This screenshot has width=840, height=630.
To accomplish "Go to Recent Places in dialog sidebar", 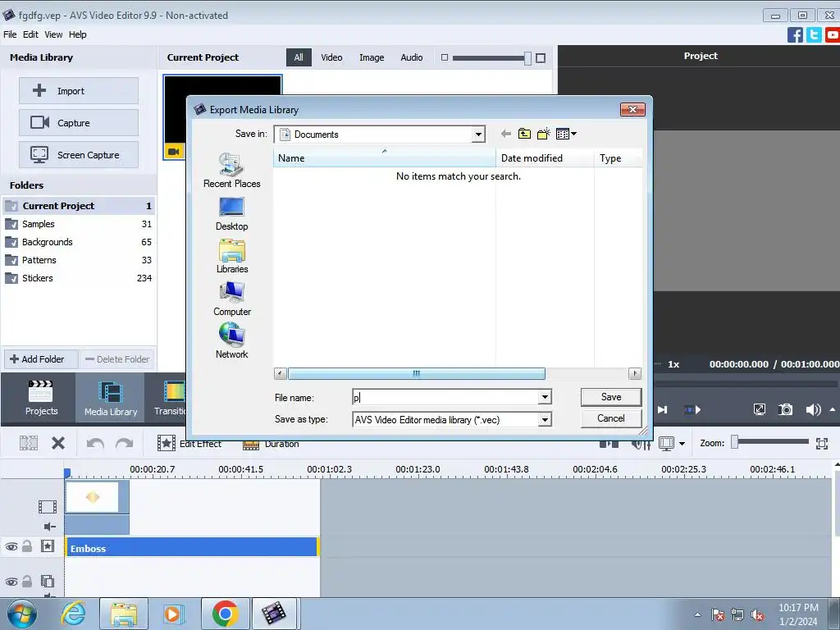I will (231, 171).
